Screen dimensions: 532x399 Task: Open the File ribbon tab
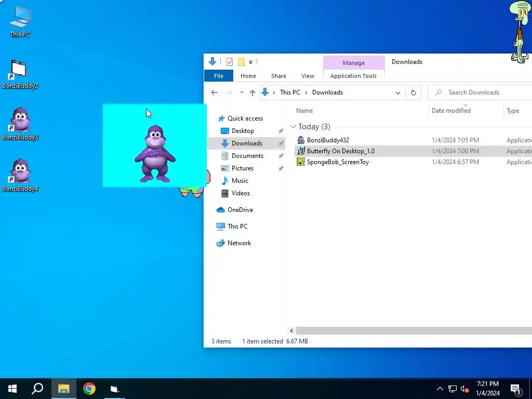(x=219, y=76)
